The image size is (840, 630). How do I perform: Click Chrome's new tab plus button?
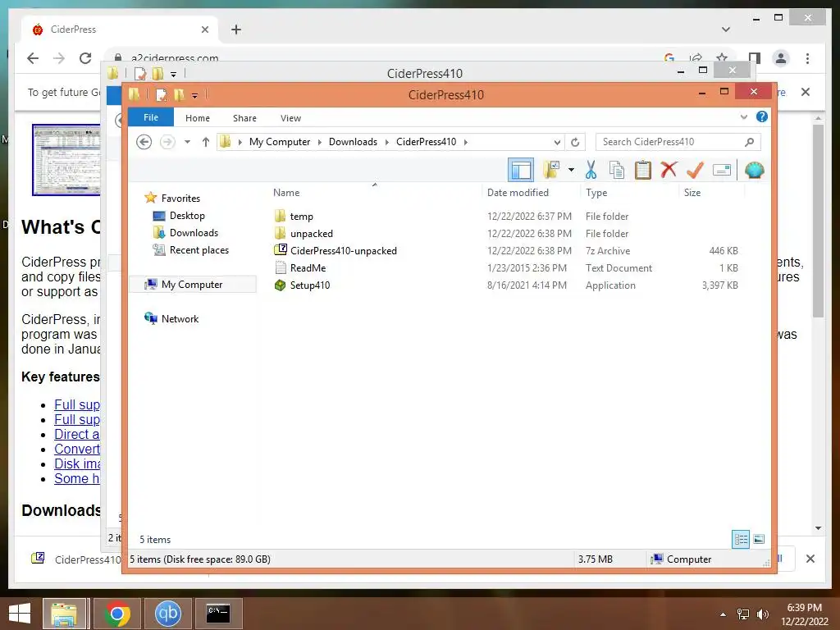236,30
